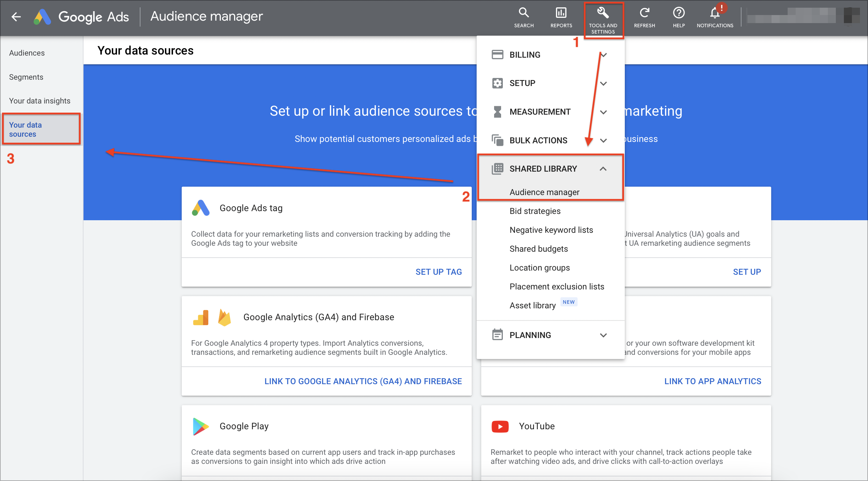
Task: Open the Reports icon
Action: (x=561, y=13)
